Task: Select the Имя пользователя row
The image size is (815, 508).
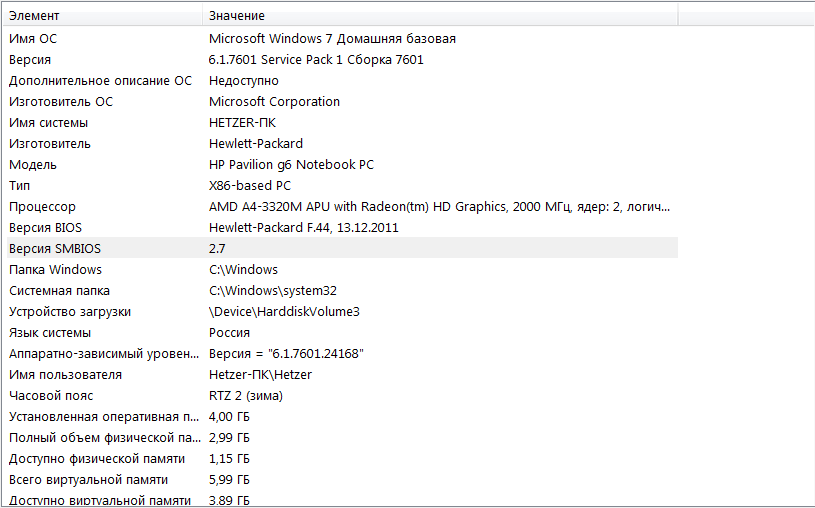Action: point(342,374)
